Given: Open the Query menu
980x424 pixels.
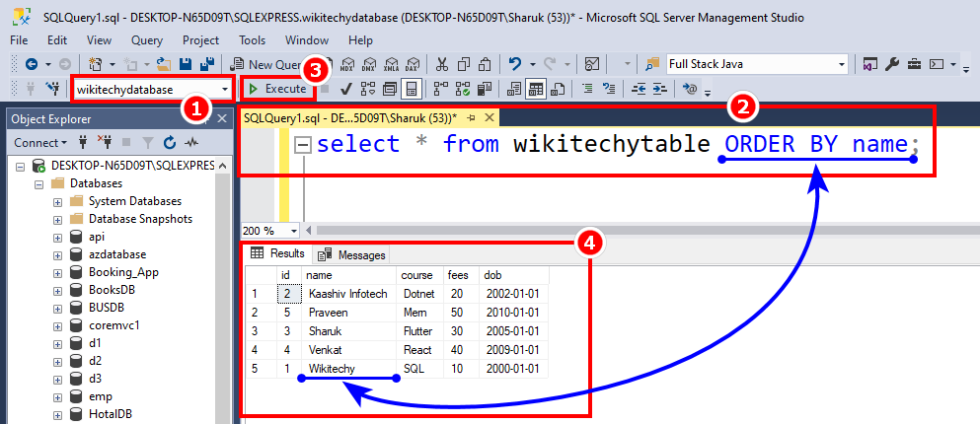Looking at the screenshot, I should (146, 40).
